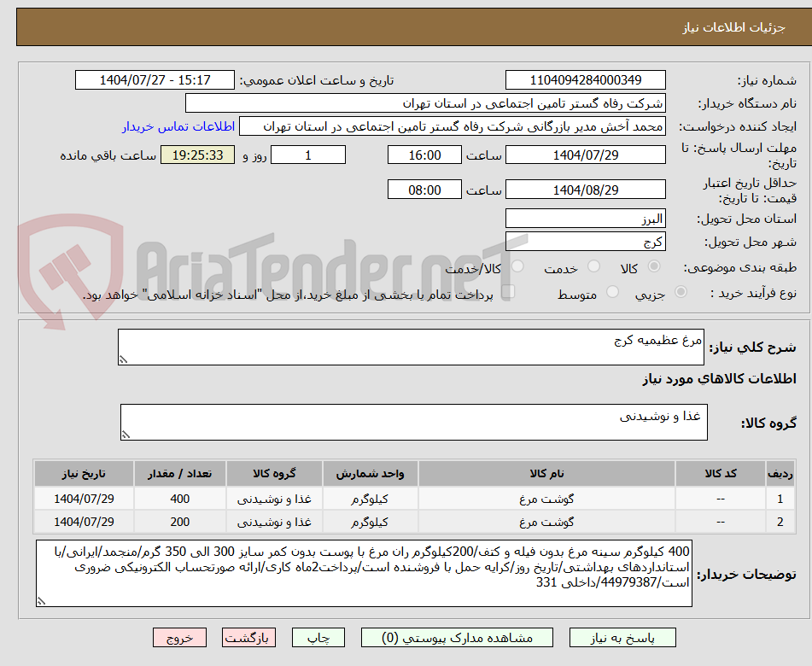This screenshot has width=812, height=666.
Task: Click the delivery province البرز field
Action: tap(585, 219)
